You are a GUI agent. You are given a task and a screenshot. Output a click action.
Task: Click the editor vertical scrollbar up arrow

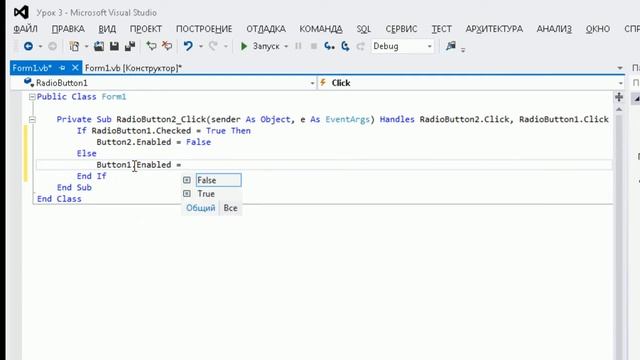pyautogui.click(x=619, y=109)
